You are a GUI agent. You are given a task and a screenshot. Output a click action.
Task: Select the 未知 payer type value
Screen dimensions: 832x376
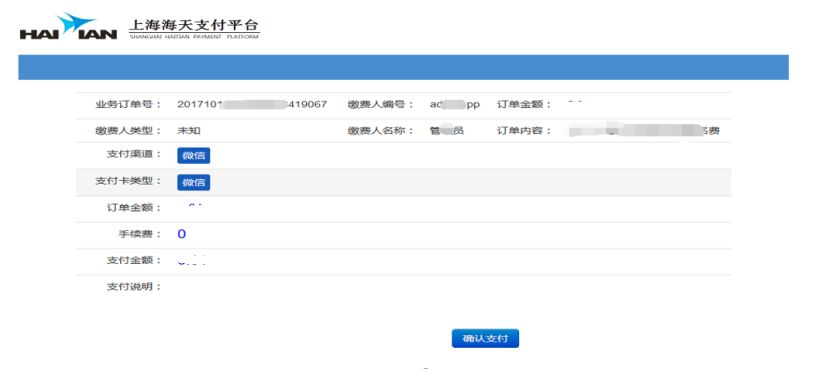tap(189, 130)
